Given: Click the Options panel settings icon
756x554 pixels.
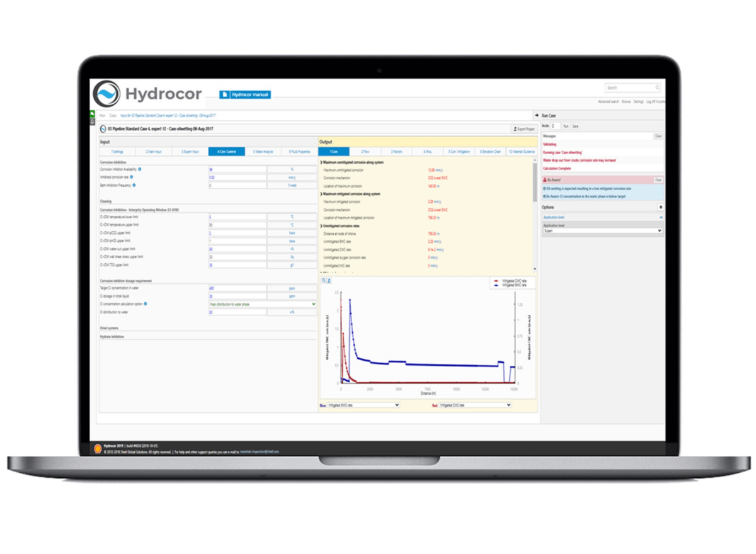Looking at the screenshot, I should (660, 207).
